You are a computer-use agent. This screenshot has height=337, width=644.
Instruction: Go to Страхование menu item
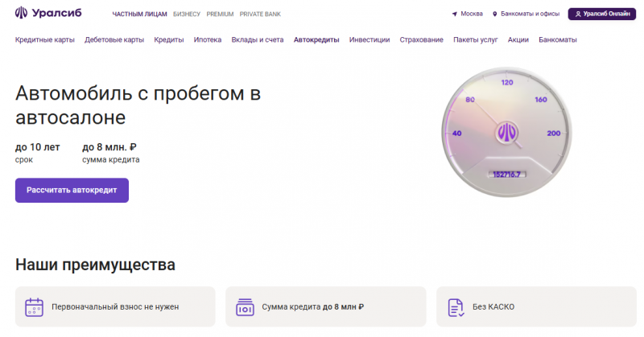pyautogui.click(x=421, y=40)
